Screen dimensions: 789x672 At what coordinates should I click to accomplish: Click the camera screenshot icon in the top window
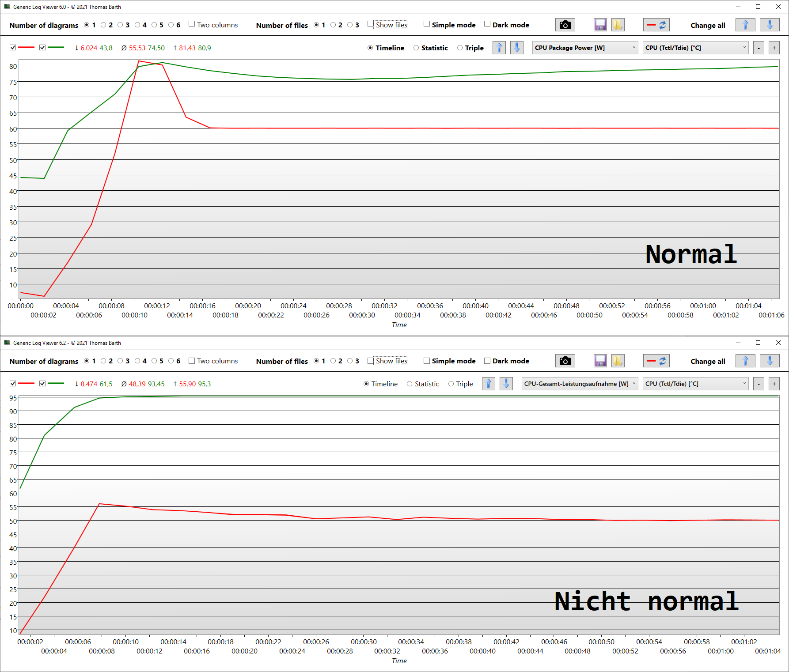[x=565, y=25]
